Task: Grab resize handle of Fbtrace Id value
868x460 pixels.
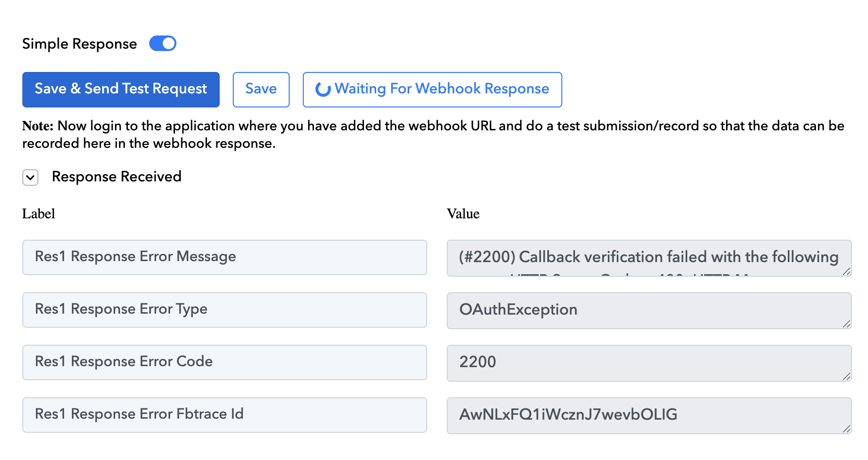Action: (x=847, y=429)
